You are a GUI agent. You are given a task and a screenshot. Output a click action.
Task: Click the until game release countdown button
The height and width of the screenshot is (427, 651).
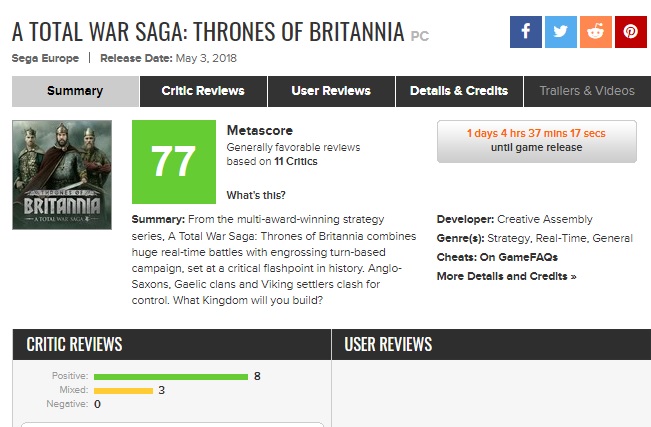536,141
